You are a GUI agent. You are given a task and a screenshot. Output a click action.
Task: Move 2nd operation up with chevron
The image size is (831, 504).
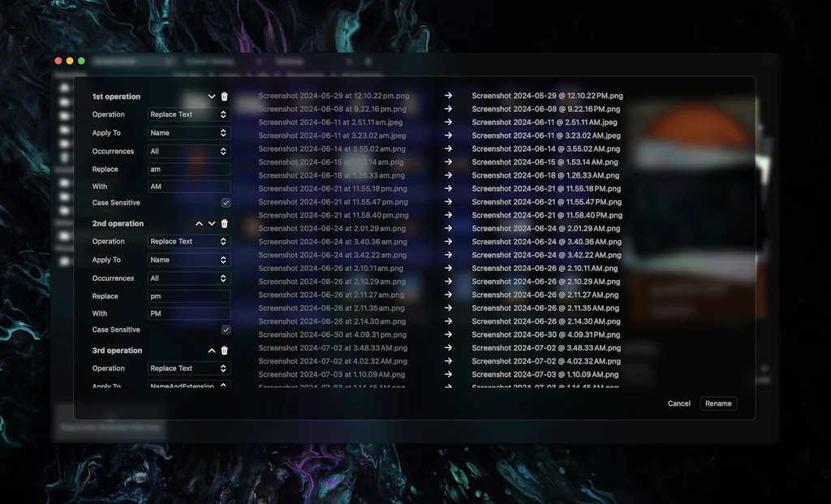point(199,224)
